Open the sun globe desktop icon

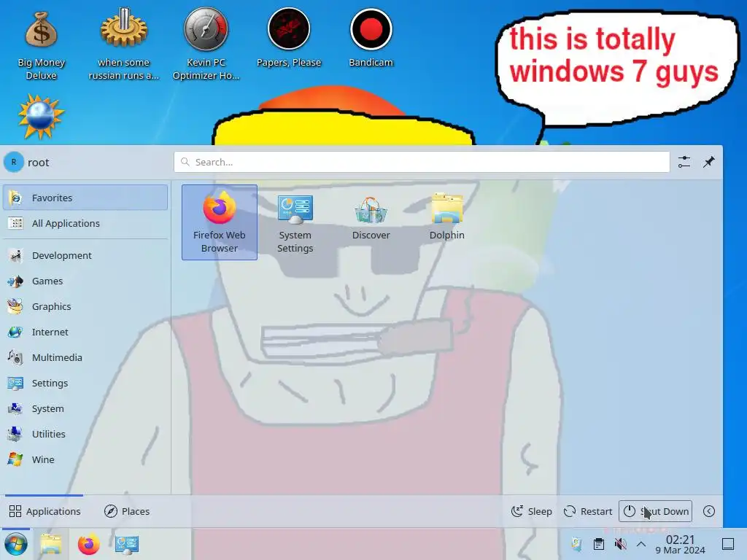coord(41,117)
